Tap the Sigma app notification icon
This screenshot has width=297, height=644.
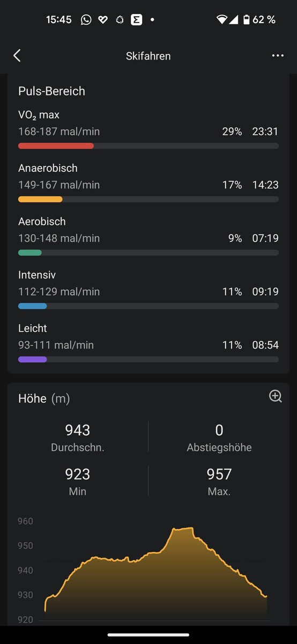click(136, 20)
